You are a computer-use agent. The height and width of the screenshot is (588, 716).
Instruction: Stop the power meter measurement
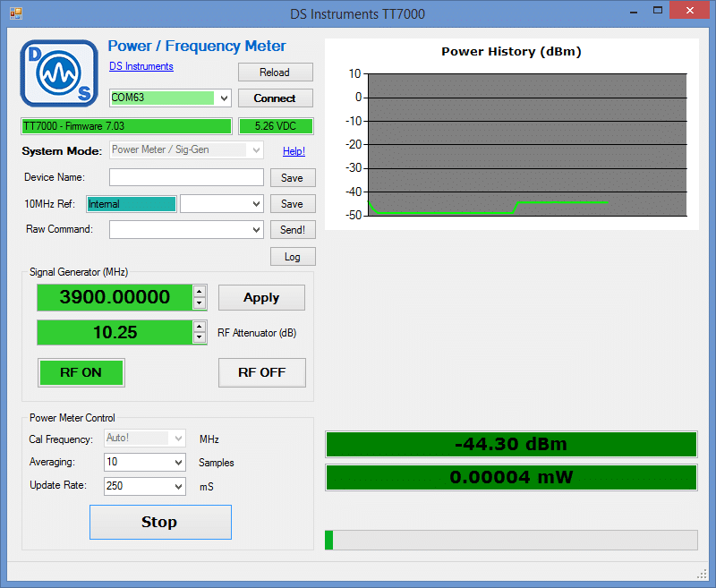[160, 522]
